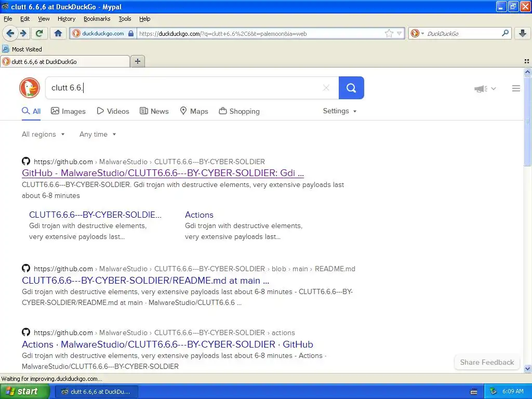
Task: Click the Most Visited bookmark label
Action: point(27,49)
